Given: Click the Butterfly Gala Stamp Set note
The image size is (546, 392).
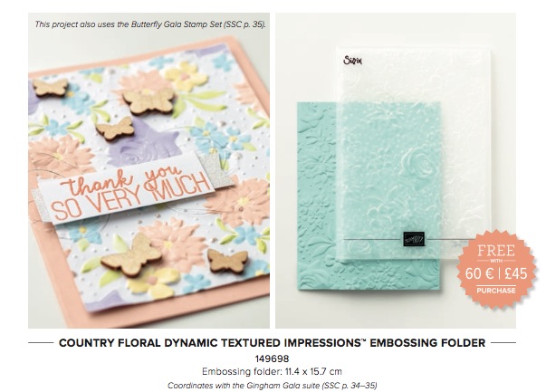Looking at the screenshot, I should pos(150,24).
